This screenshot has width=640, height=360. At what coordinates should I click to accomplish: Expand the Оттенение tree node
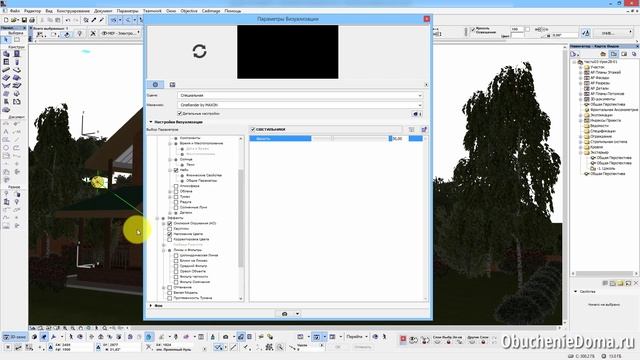point(164,287)
